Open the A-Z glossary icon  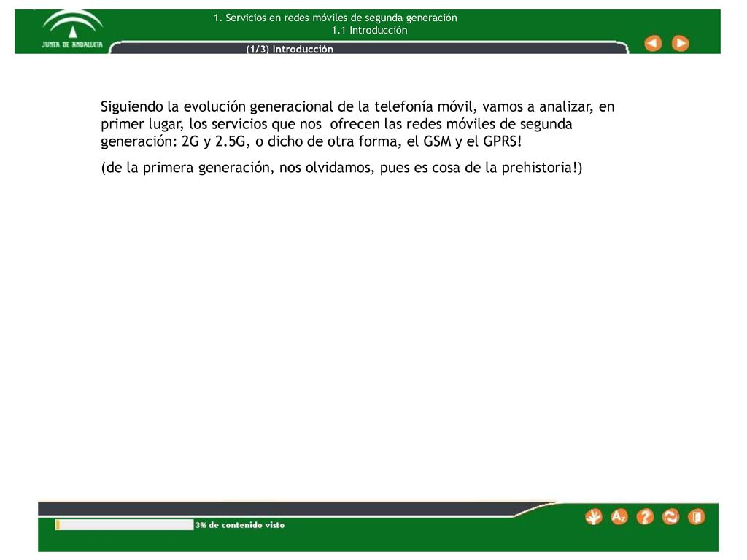pyautogui.click(x=619, y=517)
